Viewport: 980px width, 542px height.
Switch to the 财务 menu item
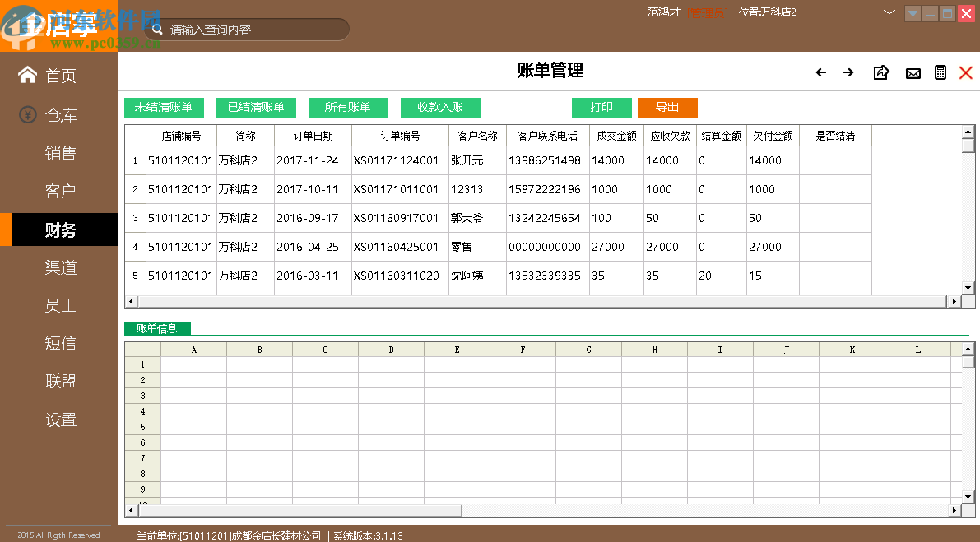(x=60, y=229)
